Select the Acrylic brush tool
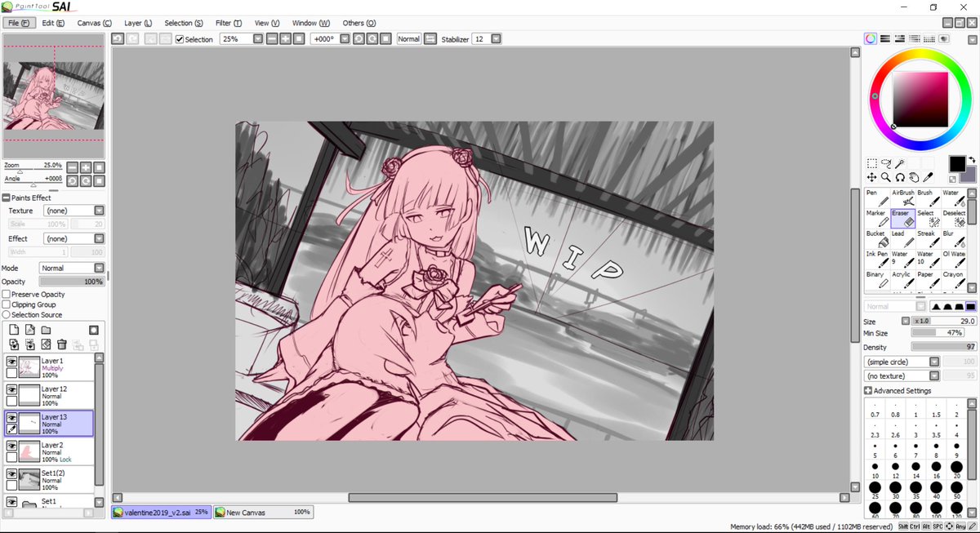980x533 pixels. coord(902,279)
